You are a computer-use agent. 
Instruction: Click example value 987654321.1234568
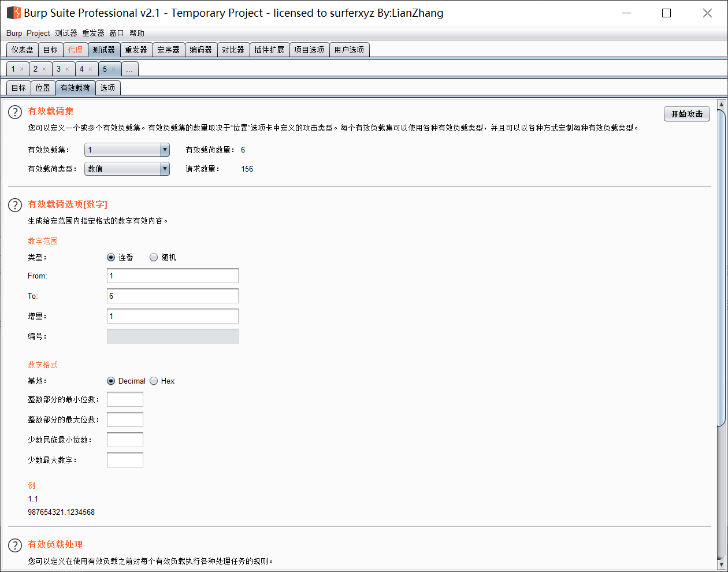61,512
